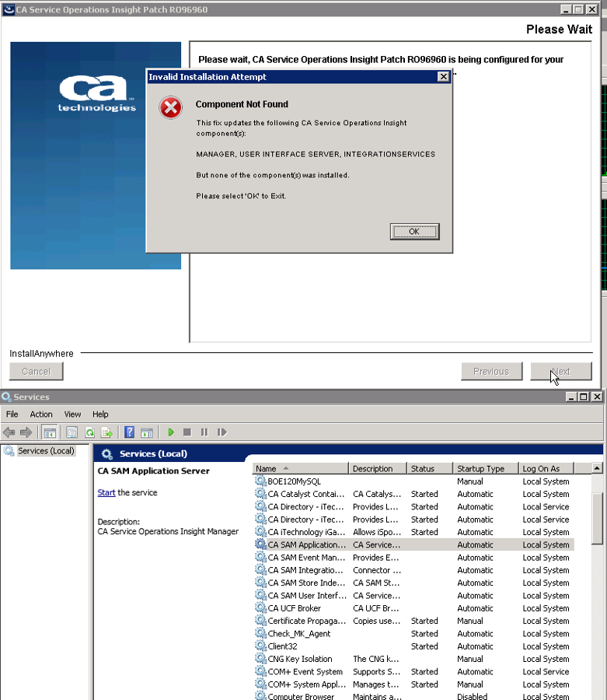607x700 pixels.
Task: Click the Start the service link
Action: click(x=106, y=492)
